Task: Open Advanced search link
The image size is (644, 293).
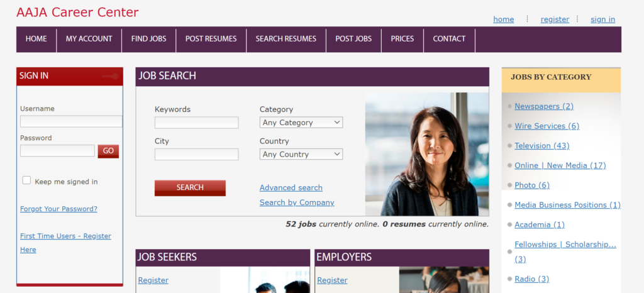Action: click(x=291, y=187)
